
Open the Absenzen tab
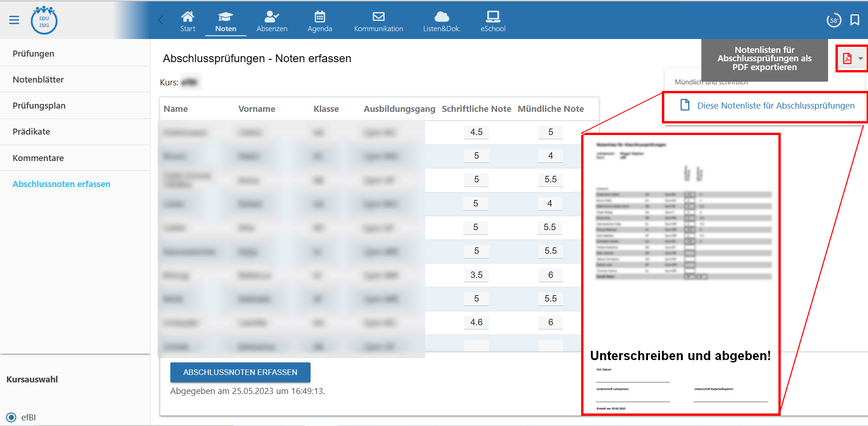click(x=272, y=21)
